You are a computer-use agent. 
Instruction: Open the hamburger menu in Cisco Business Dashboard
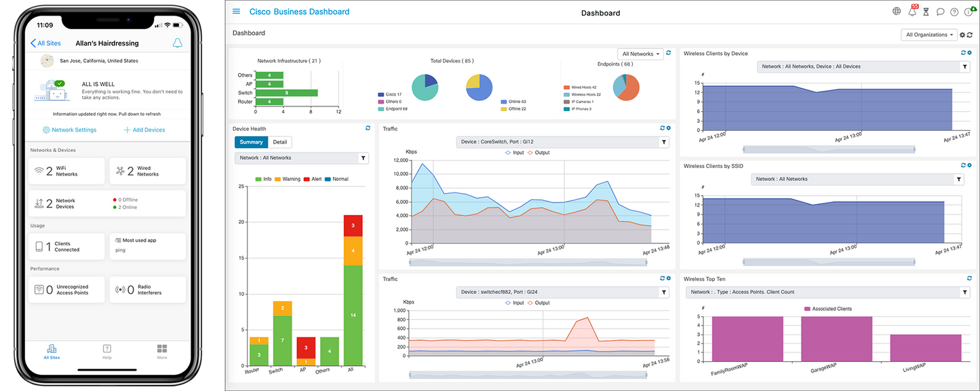coord(236,12)
